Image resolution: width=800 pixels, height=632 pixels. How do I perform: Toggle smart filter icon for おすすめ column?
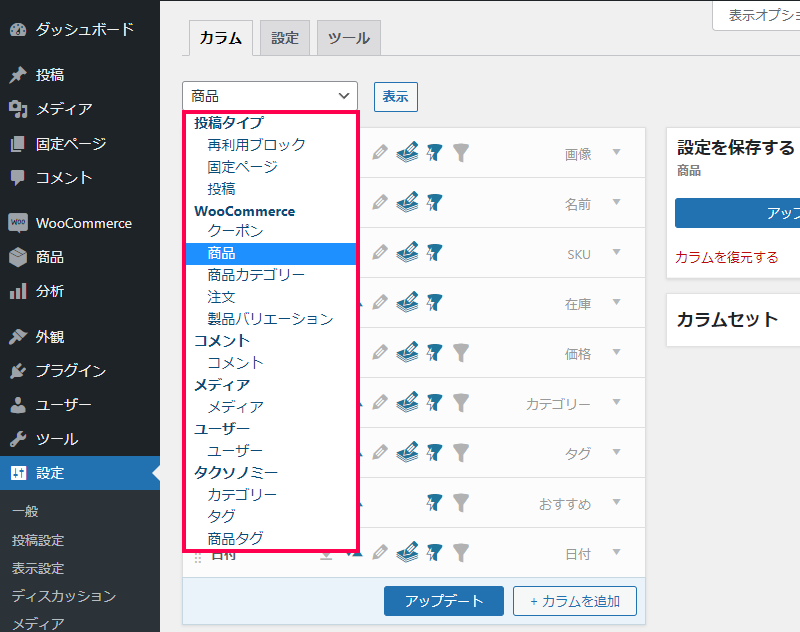[x=434, y=502]
